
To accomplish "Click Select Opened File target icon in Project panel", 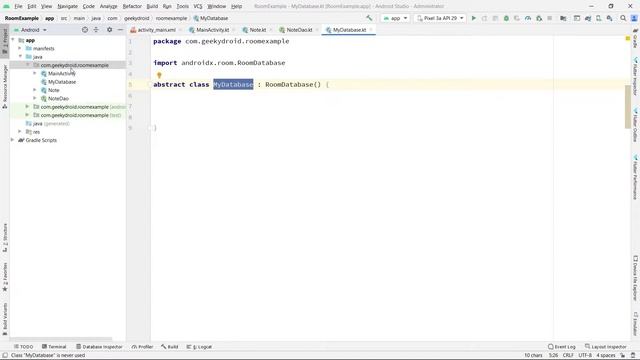I will (x=85, y=30).
